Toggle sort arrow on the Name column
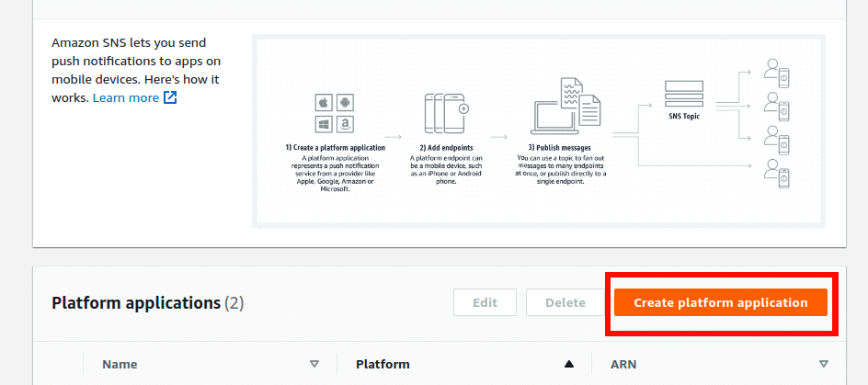Image resolution: width=868 pixels, height=385 pixels. [x=314, y=364]
